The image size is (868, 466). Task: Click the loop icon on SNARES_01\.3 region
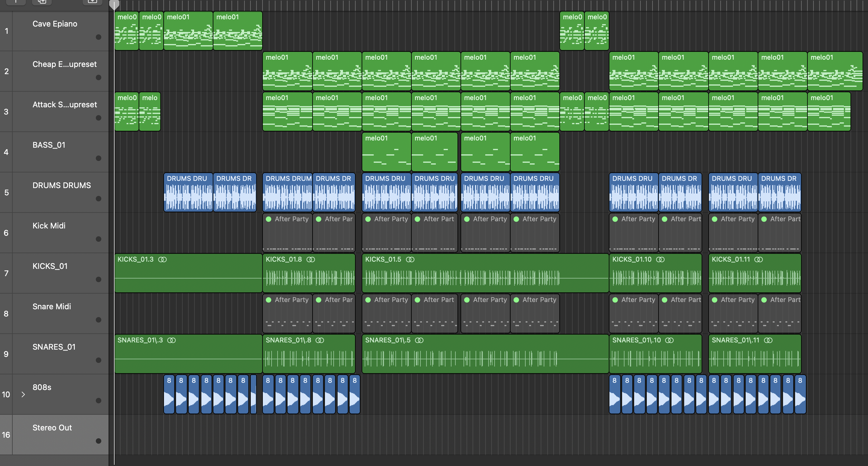point(171,340)
